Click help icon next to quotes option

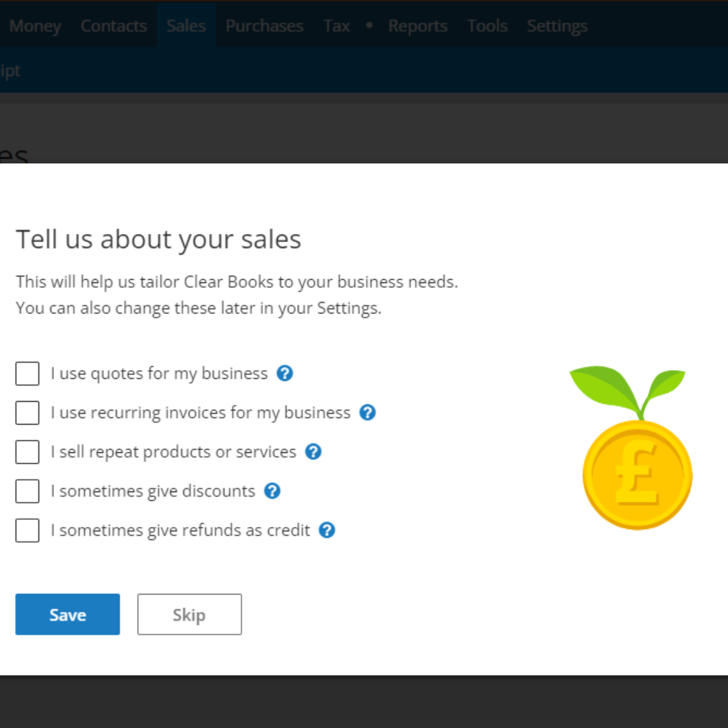coord(285,373)
